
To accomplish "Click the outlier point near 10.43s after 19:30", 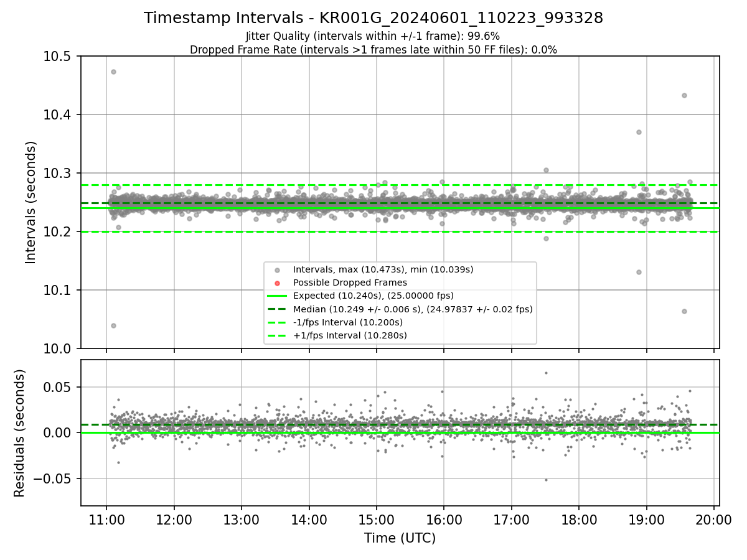I will pyautogui.click(x=684, y=95).
